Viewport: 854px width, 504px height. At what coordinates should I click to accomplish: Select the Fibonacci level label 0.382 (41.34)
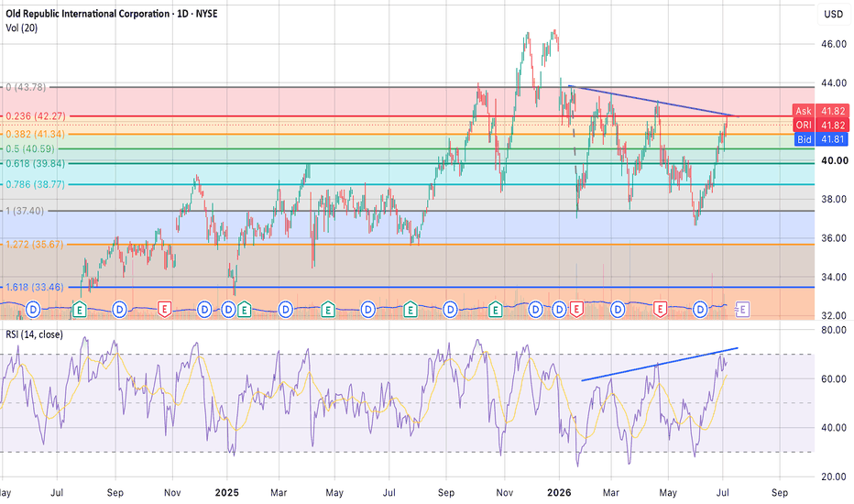point(35,134)
